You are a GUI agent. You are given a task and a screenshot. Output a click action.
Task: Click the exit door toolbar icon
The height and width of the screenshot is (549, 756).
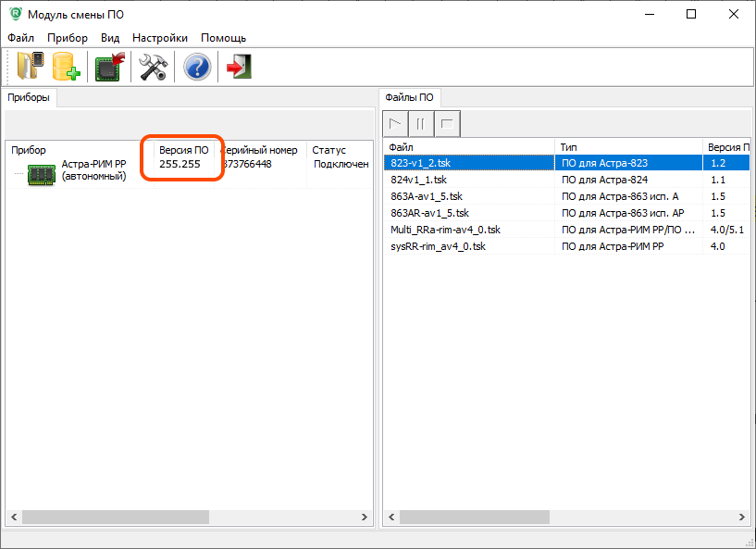(239, 68)
